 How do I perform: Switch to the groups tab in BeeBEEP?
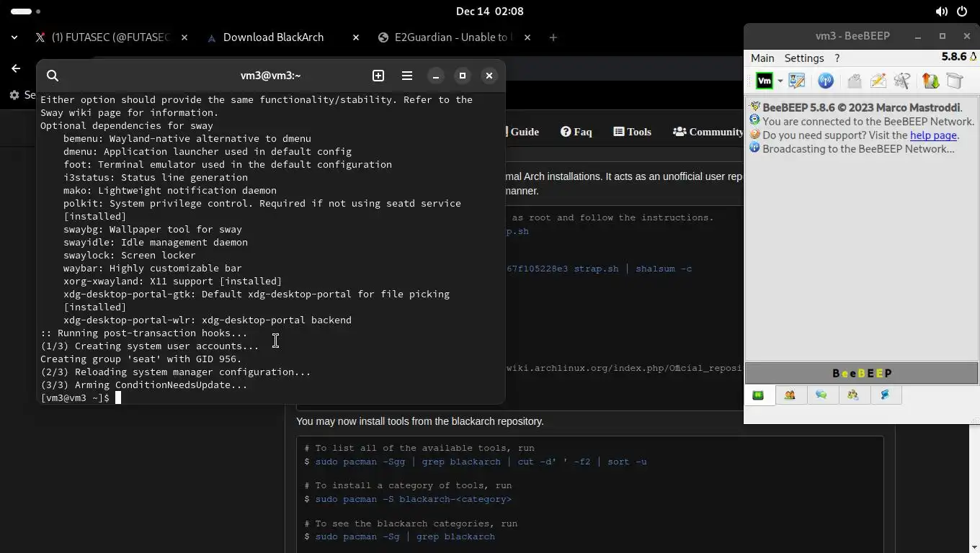pyautogui.click(x=854, y=395)
